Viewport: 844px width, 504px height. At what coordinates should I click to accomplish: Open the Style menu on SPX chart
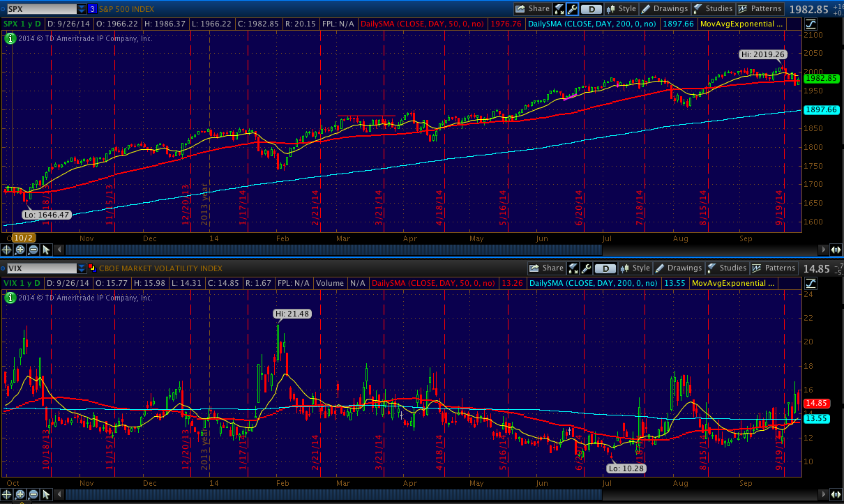[x=621, y=9]
